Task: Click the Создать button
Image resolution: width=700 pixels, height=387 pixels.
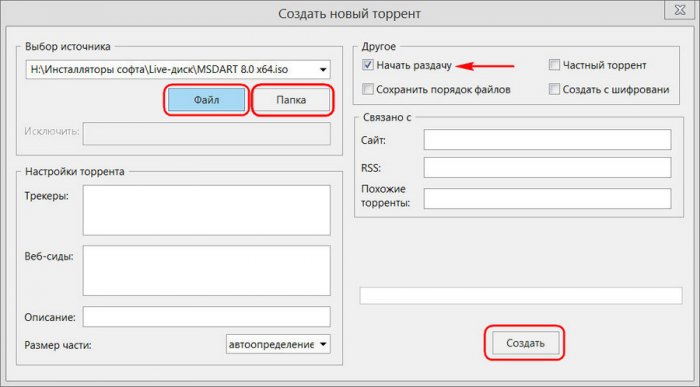Action: tap(525, 343)
